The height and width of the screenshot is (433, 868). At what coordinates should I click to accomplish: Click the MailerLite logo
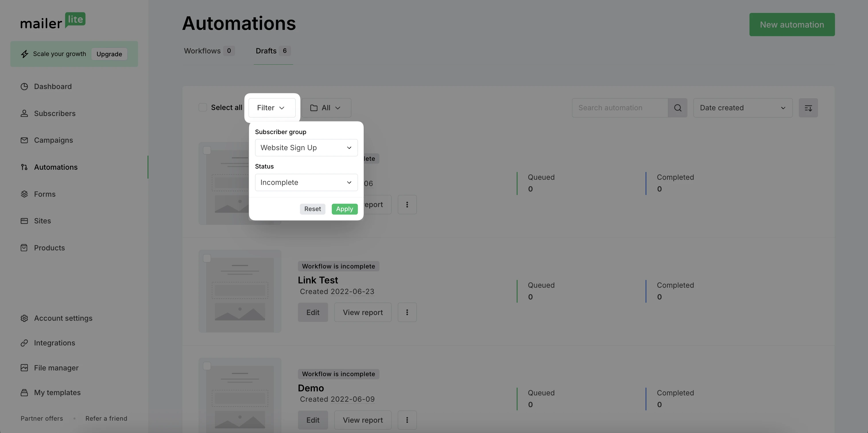coord(53,21)
